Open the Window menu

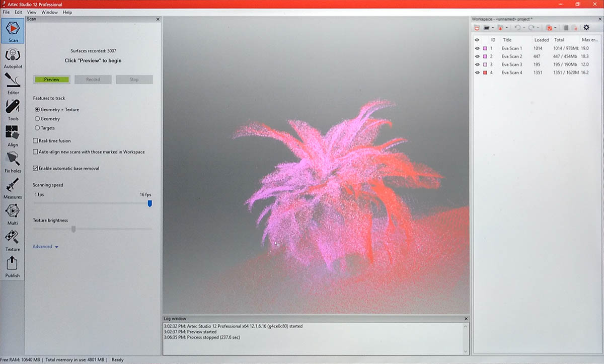pyautogui.click(x=49, y=12)
